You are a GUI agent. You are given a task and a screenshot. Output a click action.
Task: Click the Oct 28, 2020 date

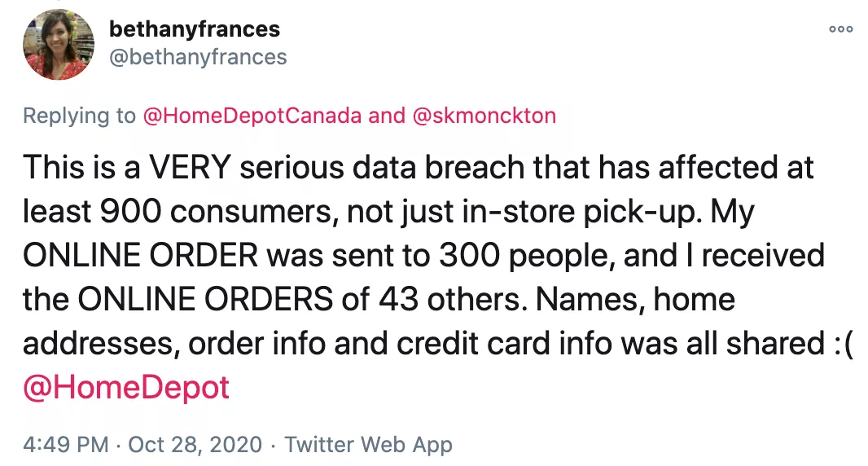(196, 445)
